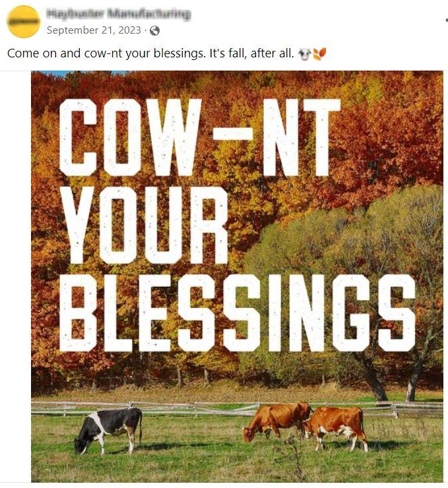448x488 pixels.
Task: Click the right brown and white cow
Action: (x=338, y=424)
